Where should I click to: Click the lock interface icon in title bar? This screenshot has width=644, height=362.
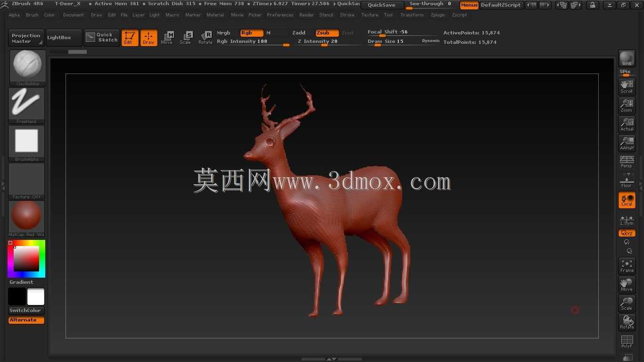click(x=593, y=5)
